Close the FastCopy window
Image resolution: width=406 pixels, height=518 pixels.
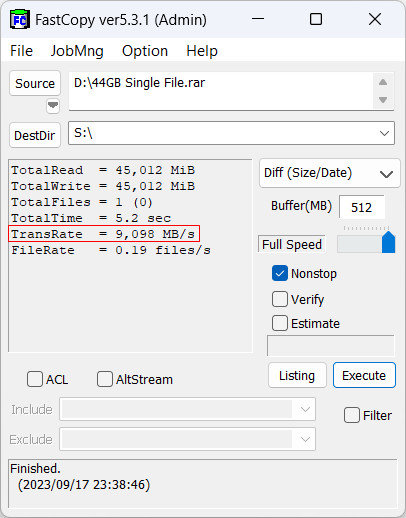click(x=375, y=19)
